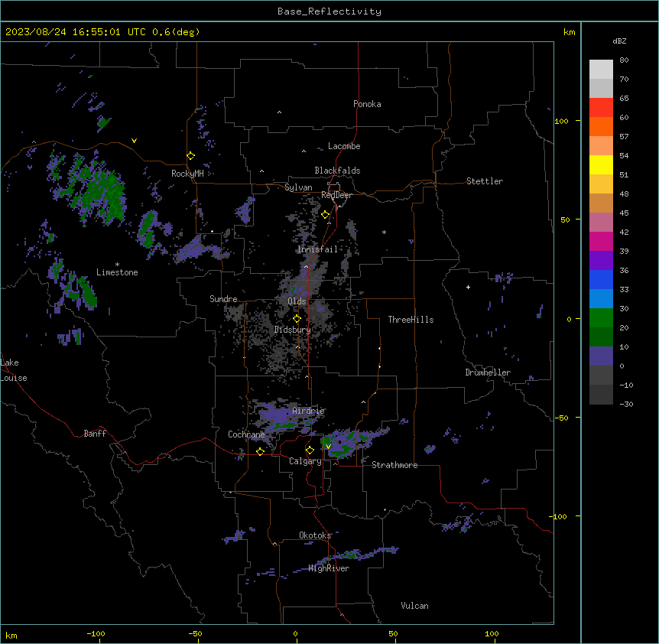Viewport: 659px width, 644px height.
Task: Select the white plus marker north of Drumheller
Action: tap(468, 287)
